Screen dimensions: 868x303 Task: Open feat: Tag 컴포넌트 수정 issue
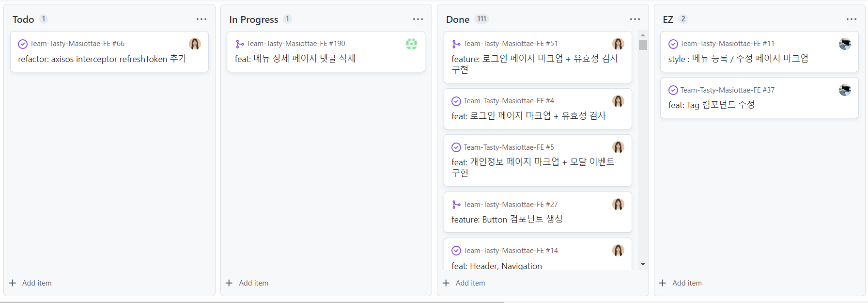click(x=712, y=105)
